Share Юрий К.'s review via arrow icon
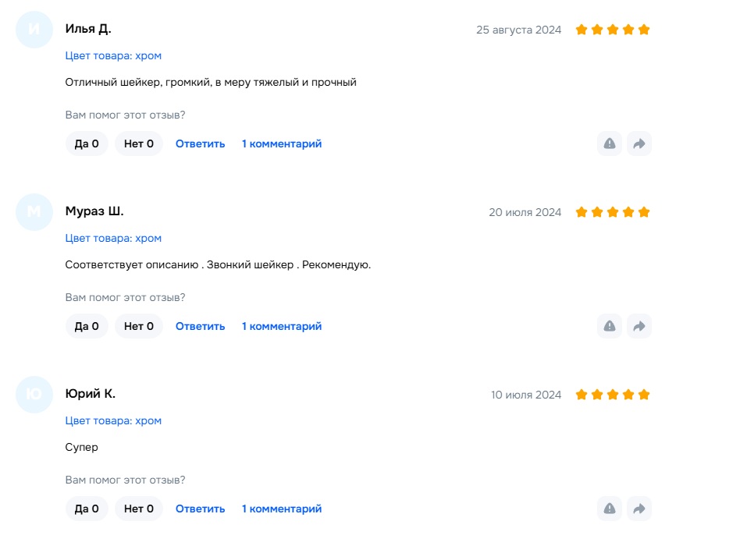This screenshot has width=740, height=560. pyautogui.click(x=639, y=509)
